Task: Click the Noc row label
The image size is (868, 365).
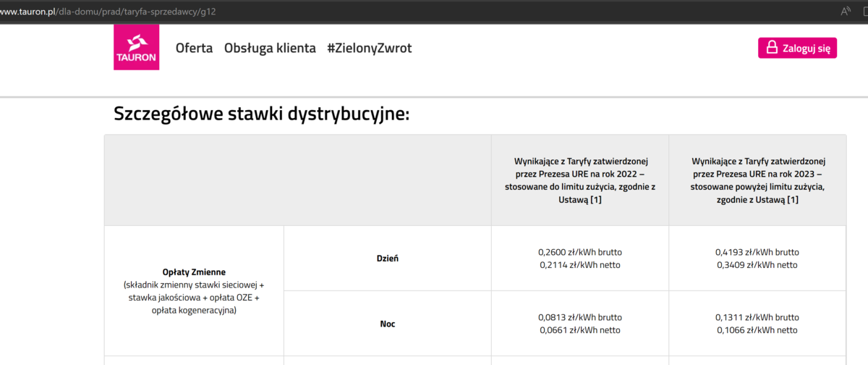Action: [x=387, y=324]
